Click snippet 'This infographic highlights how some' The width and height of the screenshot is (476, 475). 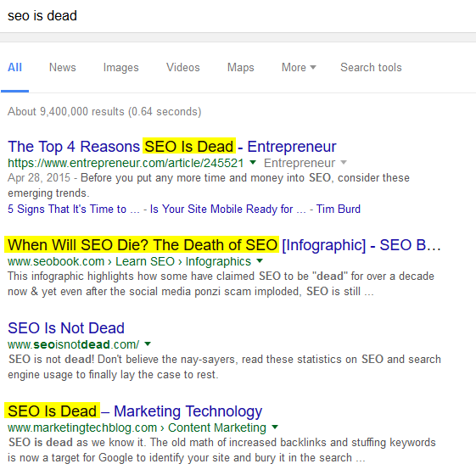pos(221,284)
